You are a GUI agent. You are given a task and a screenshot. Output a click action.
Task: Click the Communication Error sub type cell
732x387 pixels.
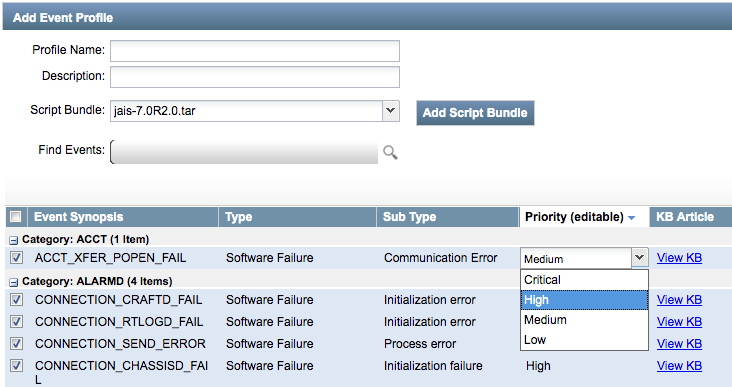click(441, 258)
